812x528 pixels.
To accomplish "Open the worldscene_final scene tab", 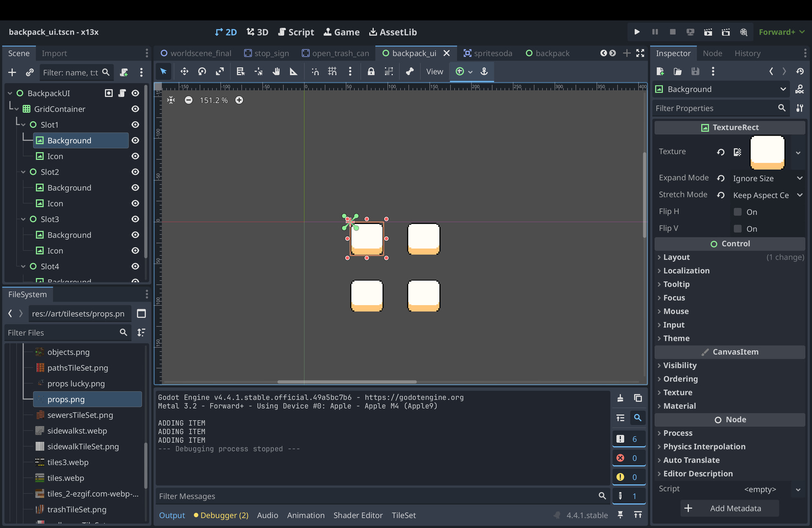I will click(x=196, y=53).
